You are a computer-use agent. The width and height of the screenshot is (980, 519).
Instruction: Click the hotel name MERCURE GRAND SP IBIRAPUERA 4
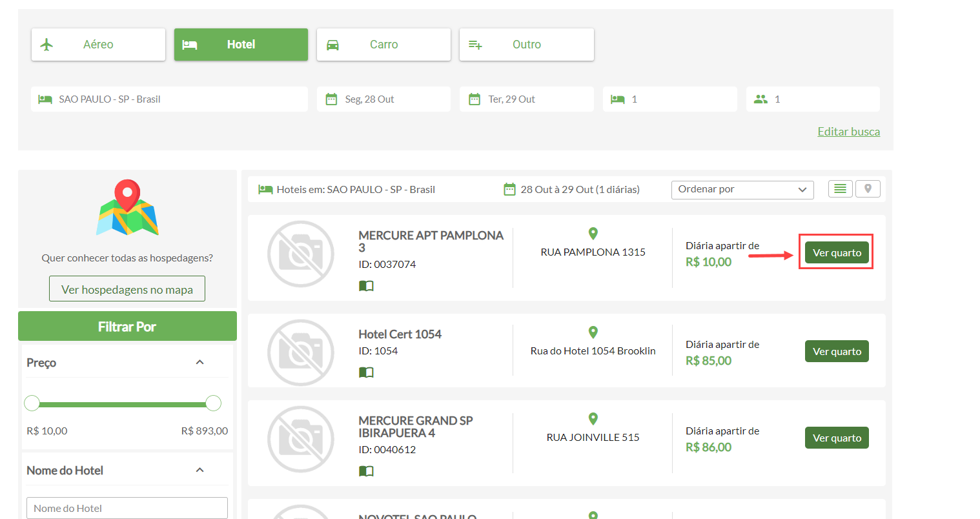click(x=415, y=427)
